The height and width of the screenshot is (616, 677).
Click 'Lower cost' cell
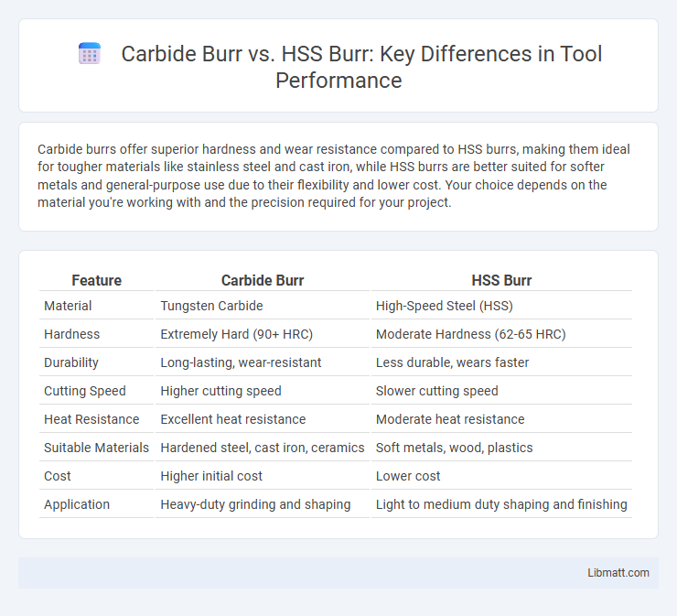408,476
